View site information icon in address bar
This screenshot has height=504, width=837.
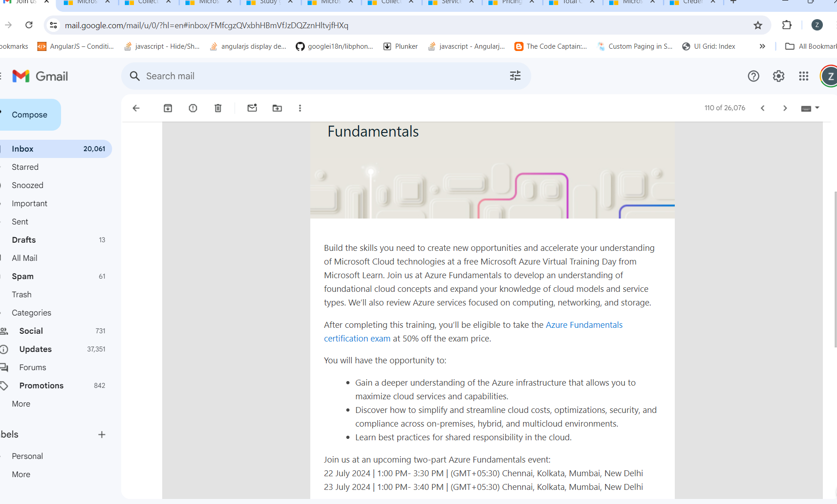click(x=53, y=25)
